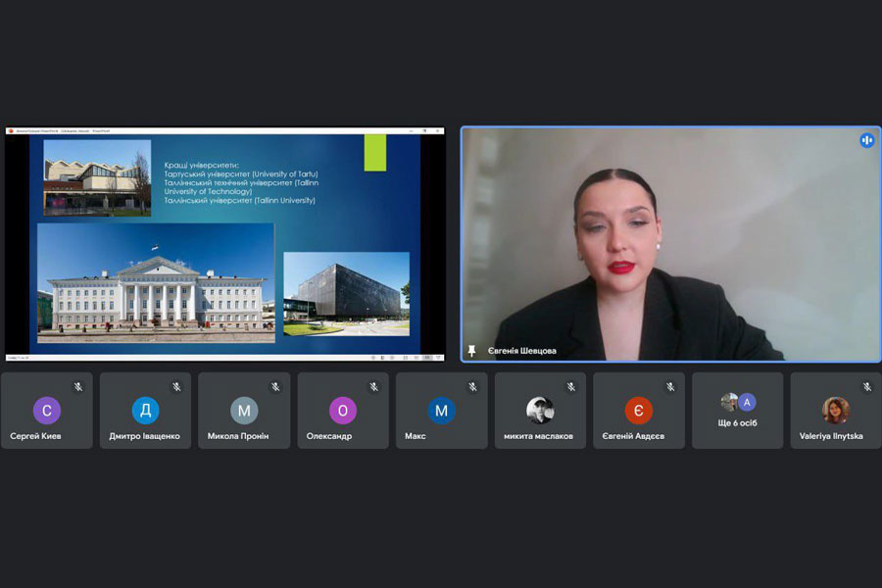Viewport: 882px width, 588px height.
Task: Click the photo avatar of Valeriya Ilnytska
Action: click(836, 411)
